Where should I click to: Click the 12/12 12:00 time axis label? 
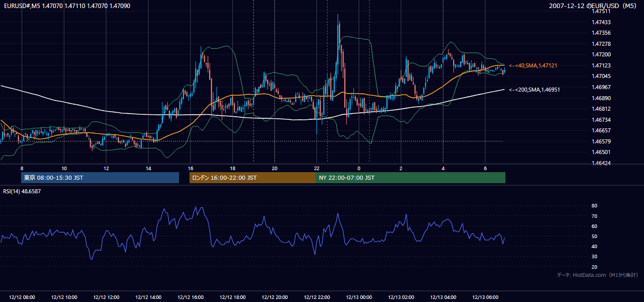tap(106, 297)
